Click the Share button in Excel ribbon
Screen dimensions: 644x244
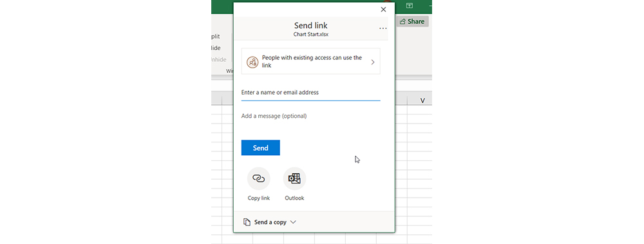pyautogui.click(x=412, y=21)
